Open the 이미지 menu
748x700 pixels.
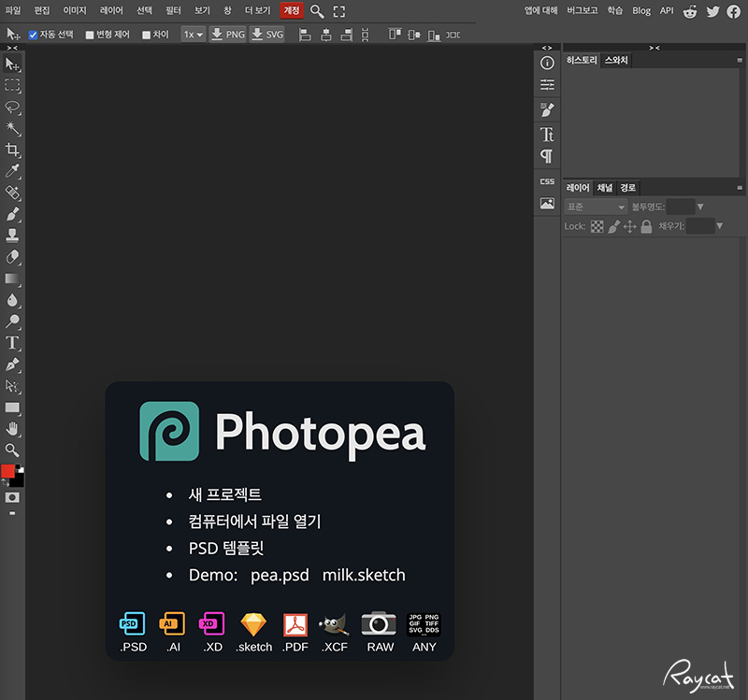tap(75, 10)
